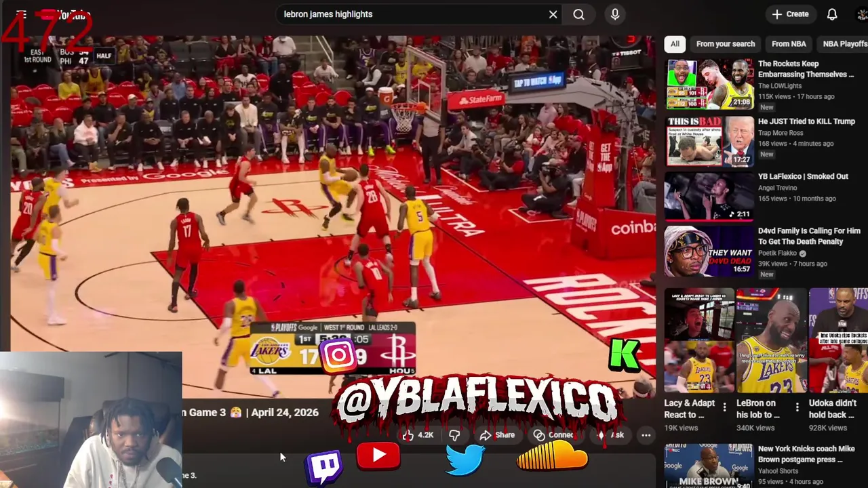Image resolution: width=868 pixels, height=488 pixels.
Task: Focus the "lebron james highlights" search field
Action: (414, 14)
